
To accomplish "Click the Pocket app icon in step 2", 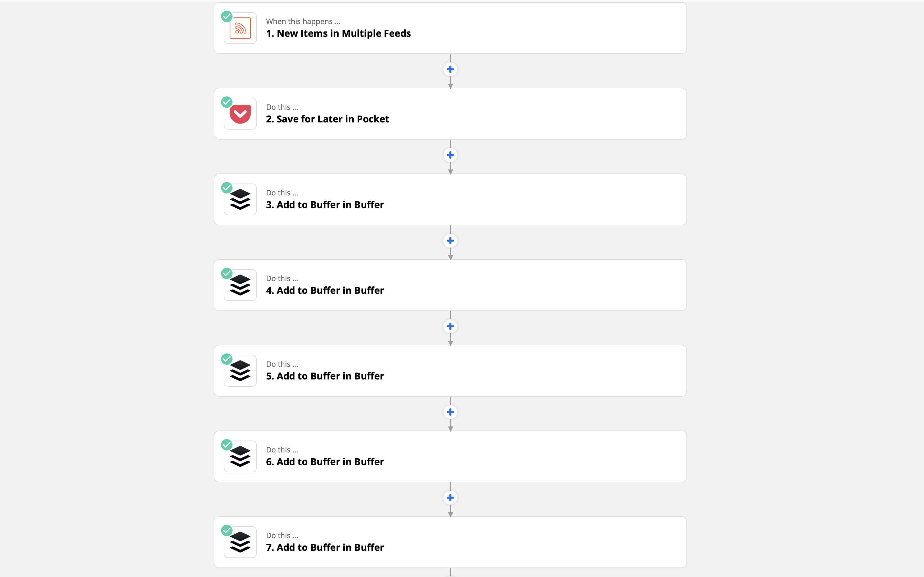I will [240, 114].
